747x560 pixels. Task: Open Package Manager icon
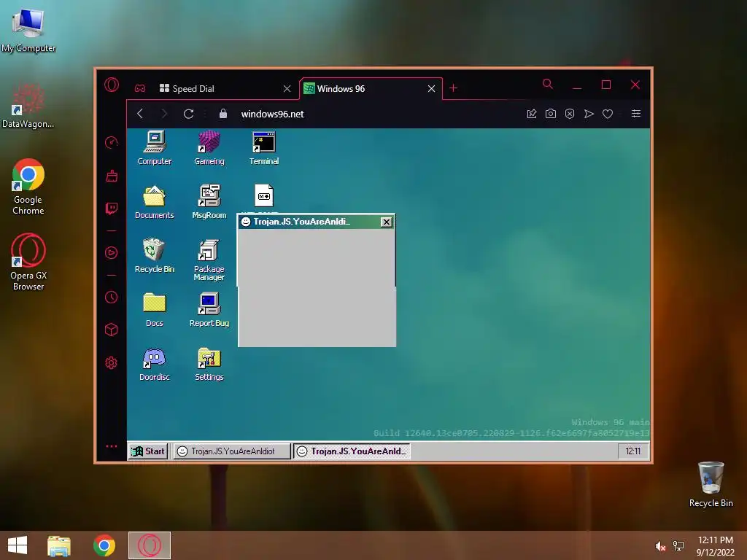[x=209, y=260]
